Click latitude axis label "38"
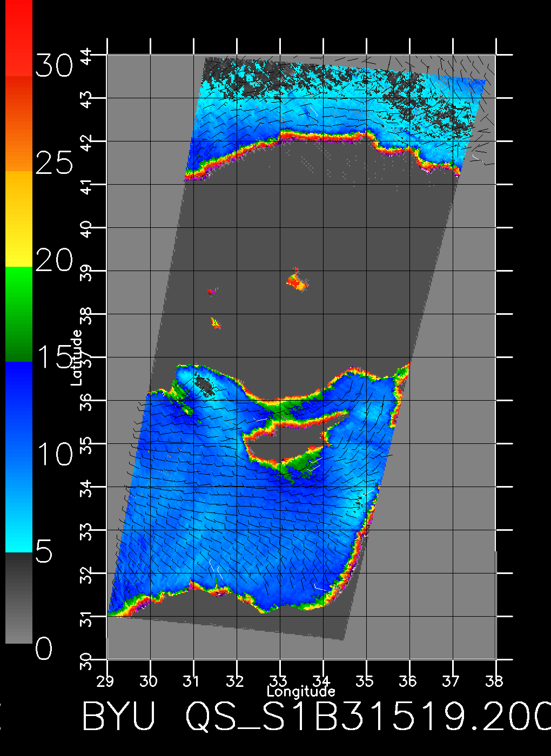This screenshot has width=551, height=756. point(86,315)
